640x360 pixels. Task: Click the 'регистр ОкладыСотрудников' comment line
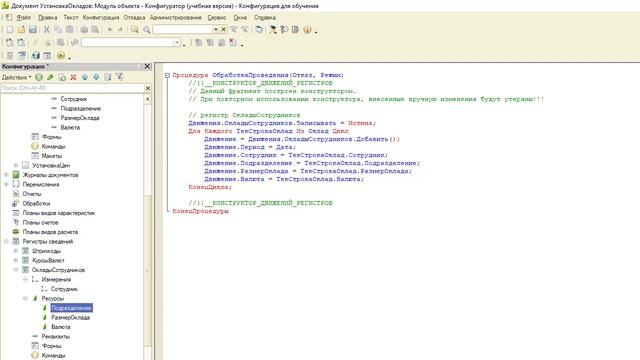click(x=244, y=115)
